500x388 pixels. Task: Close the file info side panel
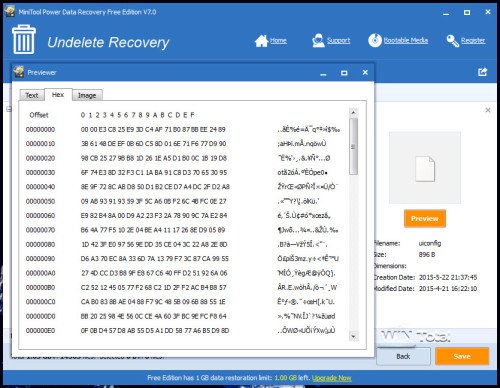click(488, 110)
